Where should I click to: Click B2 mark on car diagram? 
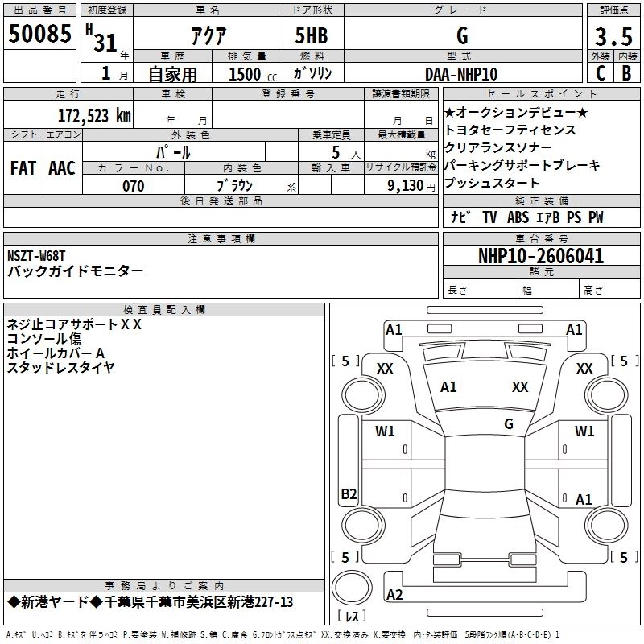pos(349,493)
